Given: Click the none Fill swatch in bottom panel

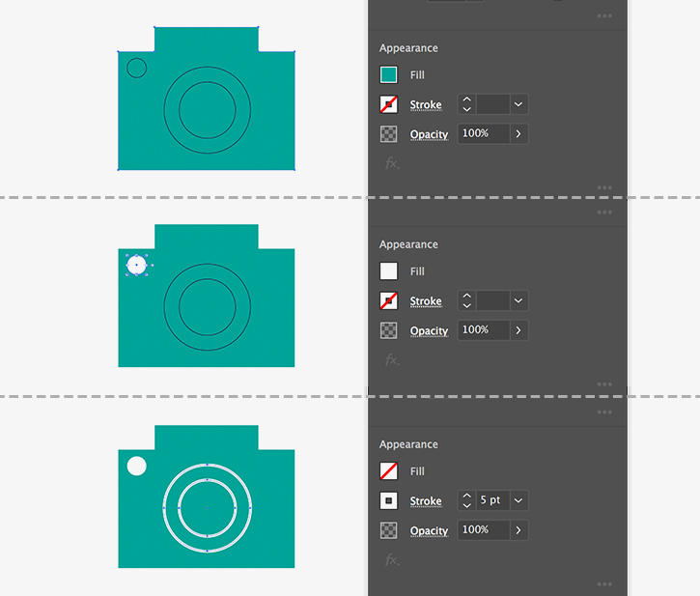Looking at the screenshot, I should (x=388, y=470).
